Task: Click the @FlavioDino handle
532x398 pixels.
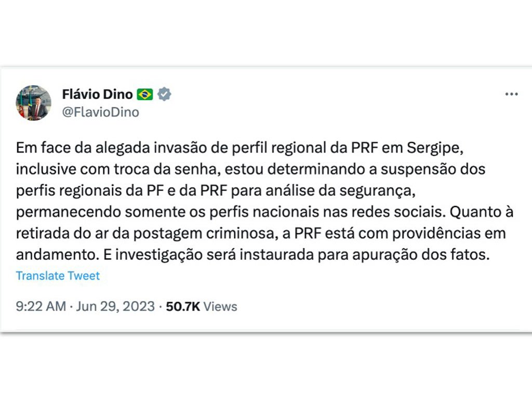Action: (x=100, y=112)
